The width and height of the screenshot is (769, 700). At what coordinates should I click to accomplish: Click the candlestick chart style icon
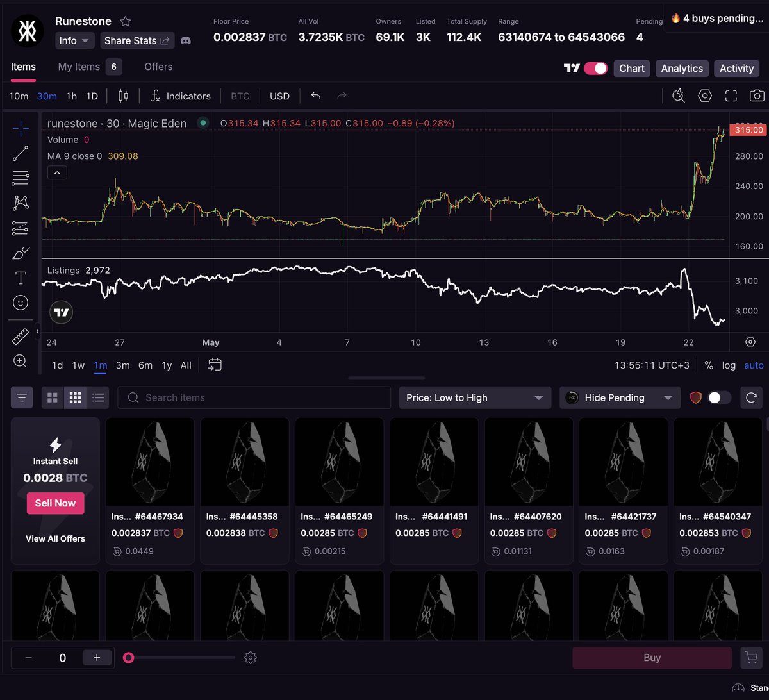(123, 96)
